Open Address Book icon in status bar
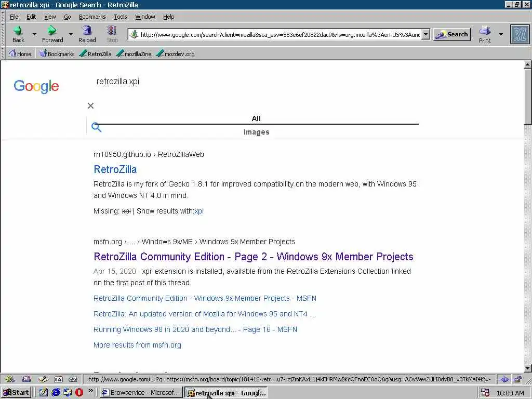This screenshot has height=399, width=532. click(x=58, y=379)
